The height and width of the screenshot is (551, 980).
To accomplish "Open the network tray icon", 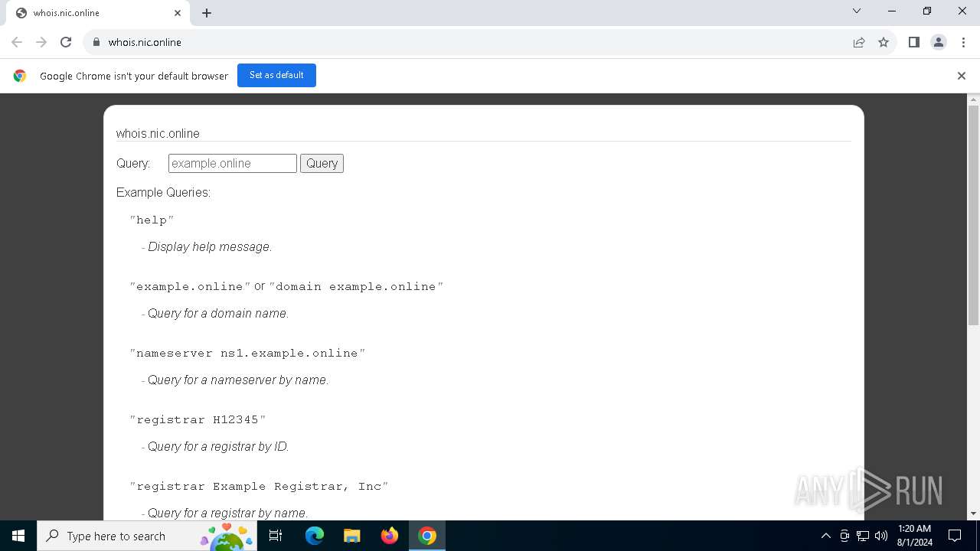I will pyautogui.click(x=863, y=536).
